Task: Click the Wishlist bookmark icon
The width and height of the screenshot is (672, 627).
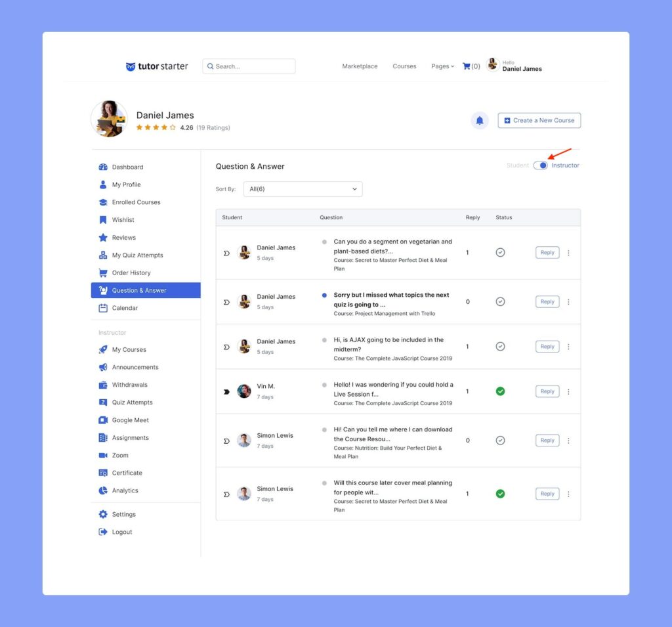Action: (x=103, y=220)
